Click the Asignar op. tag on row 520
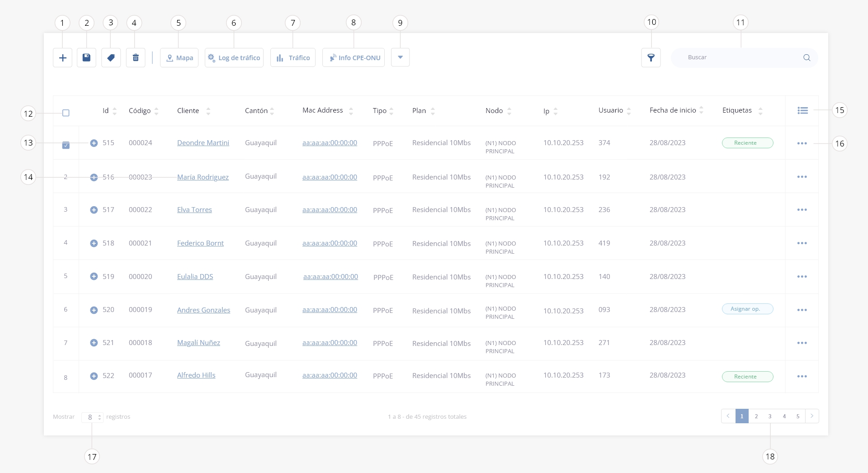868x473 pixels. 747,309
